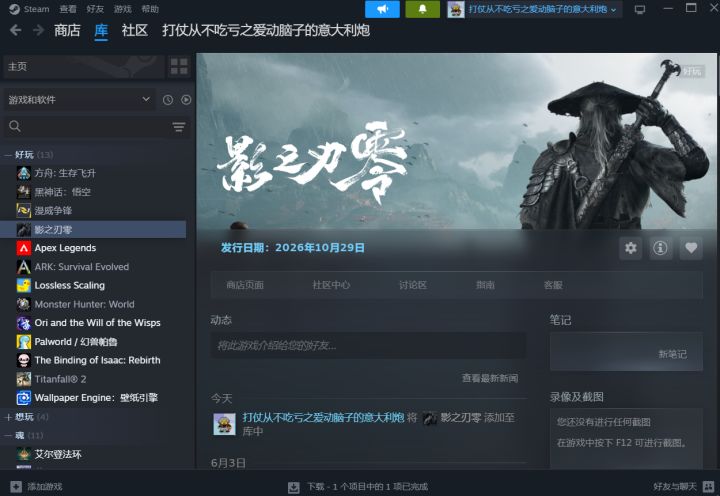The image size is (720, 496).
Task: Open friends and chat icon
Action: point(708,486)
